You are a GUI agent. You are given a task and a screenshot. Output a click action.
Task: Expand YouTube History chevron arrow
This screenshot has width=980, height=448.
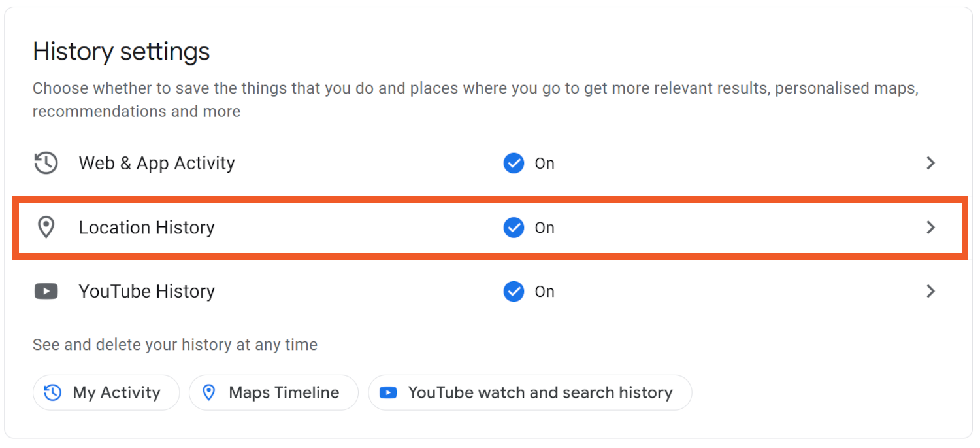tap(931, 291)
